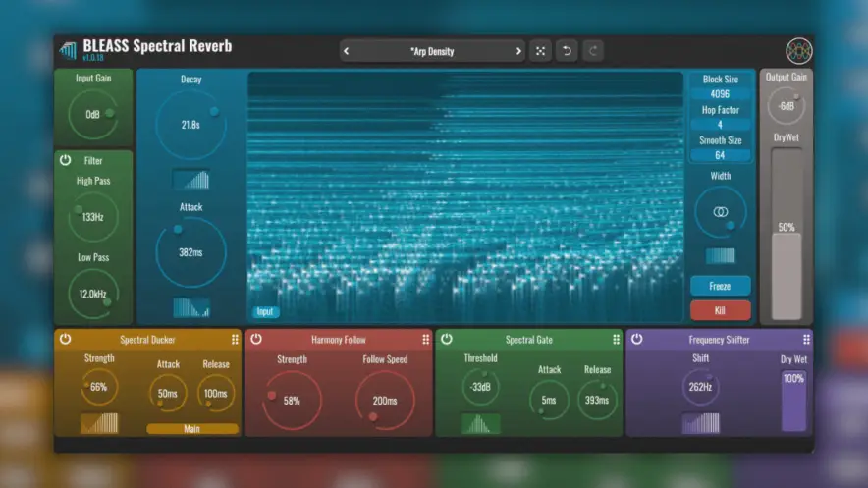868x488 pixels.
Task: Open the Arp Density preset menu
Action: click(432, 51)
